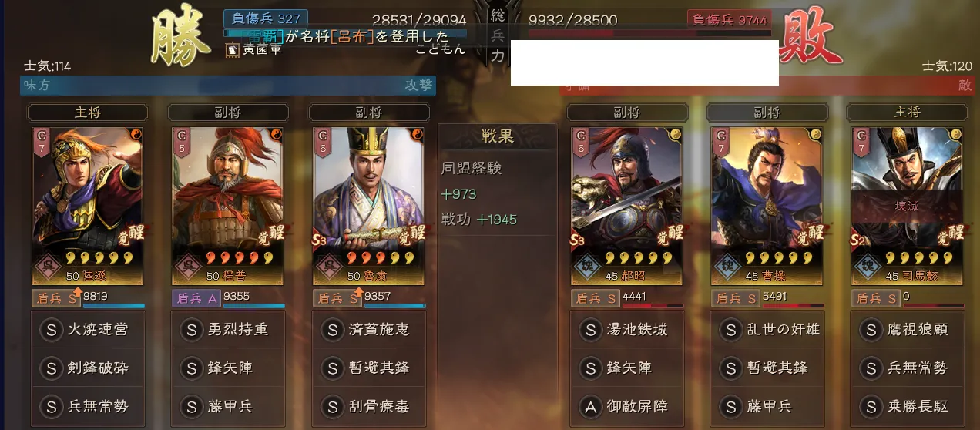Select the red 負傷兵 9744 label

pyautogui.click(x=729, y=18)
